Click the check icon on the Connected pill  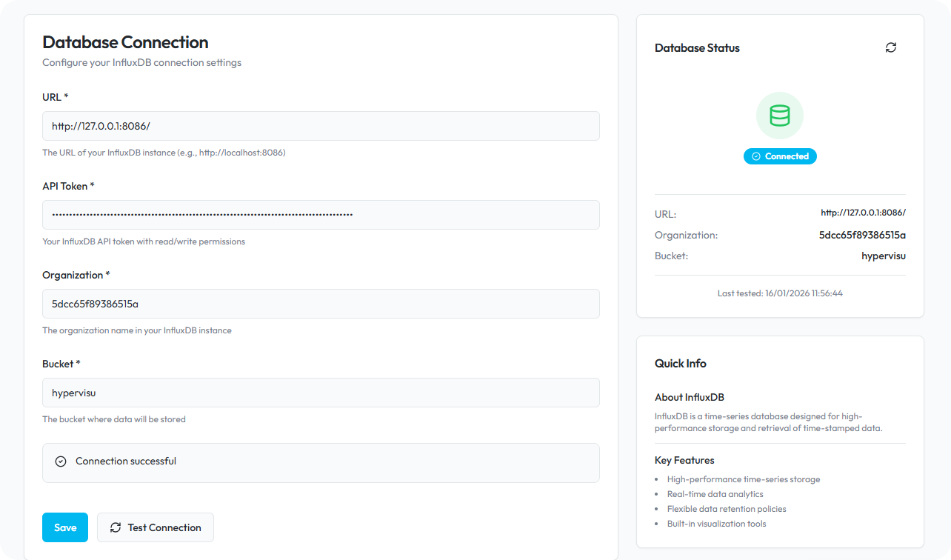coord(756,156)
